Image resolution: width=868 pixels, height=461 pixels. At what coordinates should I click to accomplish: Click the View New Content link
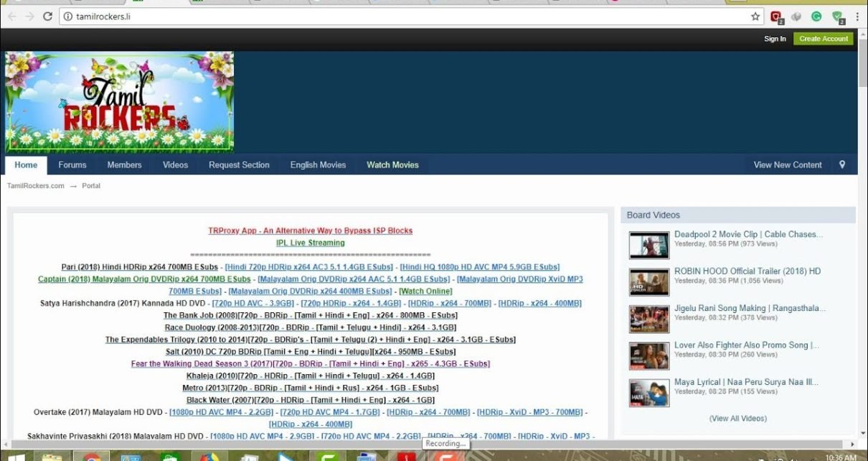coord(787,165)
